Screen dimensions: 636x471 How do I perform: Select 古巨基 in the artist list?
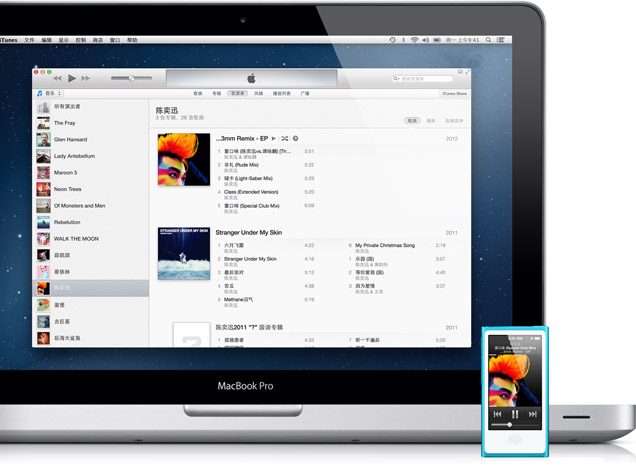(90, 322)
